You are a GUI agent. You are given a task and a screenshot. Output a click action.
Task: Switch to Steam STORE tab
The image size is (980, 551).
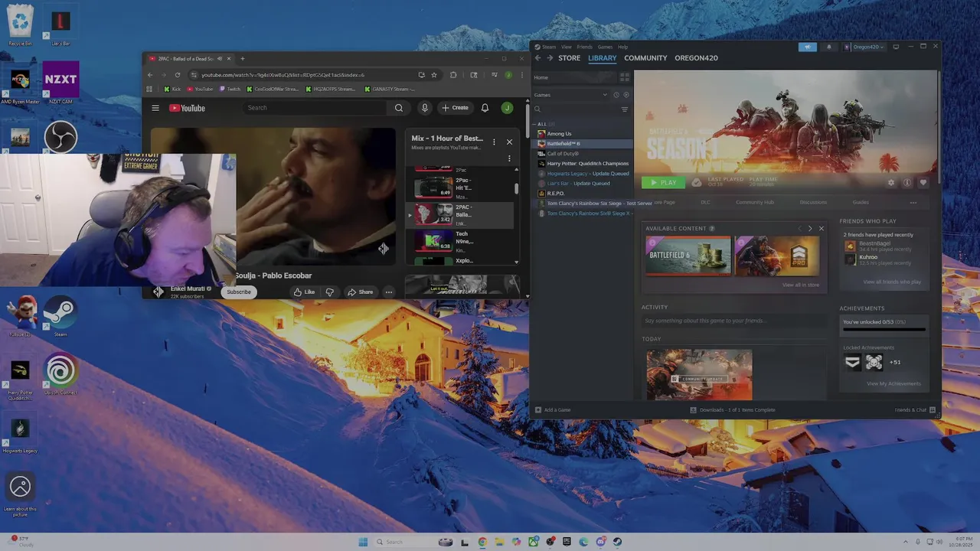pos(569,58)
